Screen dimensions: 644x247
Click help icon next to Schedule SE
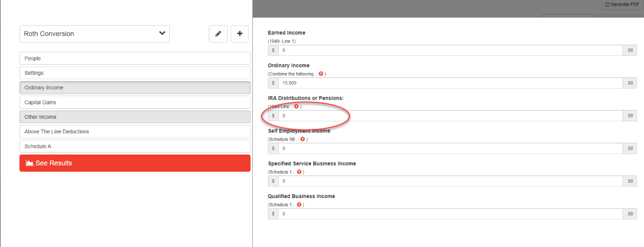point(303,139)
